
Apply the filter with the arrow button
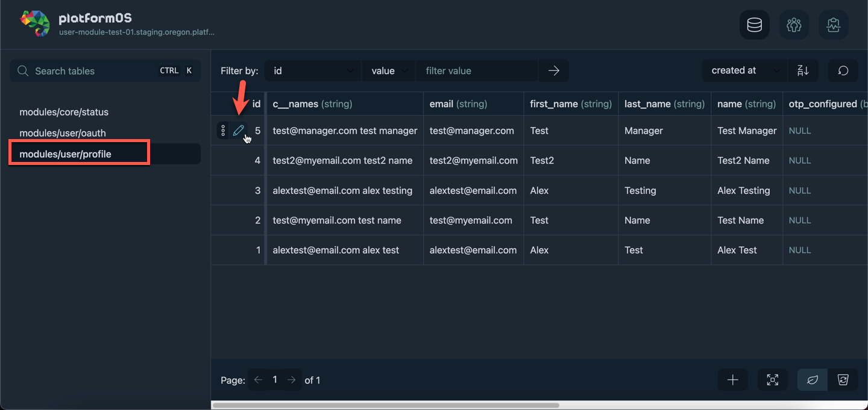[x=553, y=70]
